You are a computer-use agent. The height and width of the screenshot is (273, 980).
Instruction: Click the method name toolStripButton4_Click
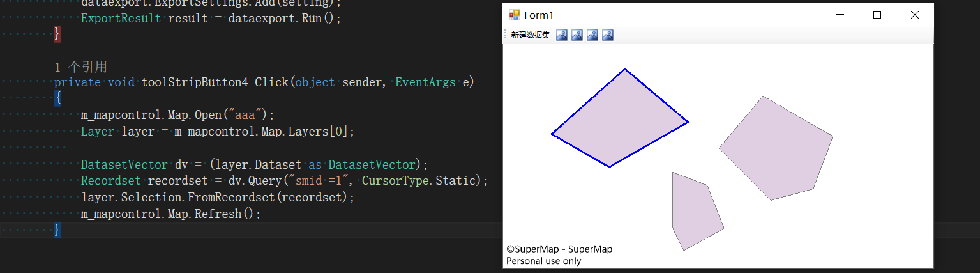click(216, 82)
